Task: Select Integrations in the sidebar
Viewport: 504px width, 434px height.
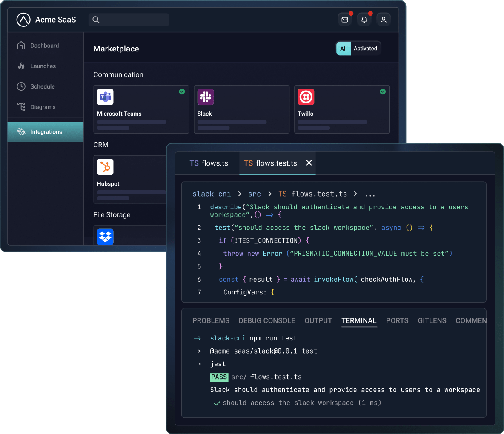Action: click(x=45, y=132)
